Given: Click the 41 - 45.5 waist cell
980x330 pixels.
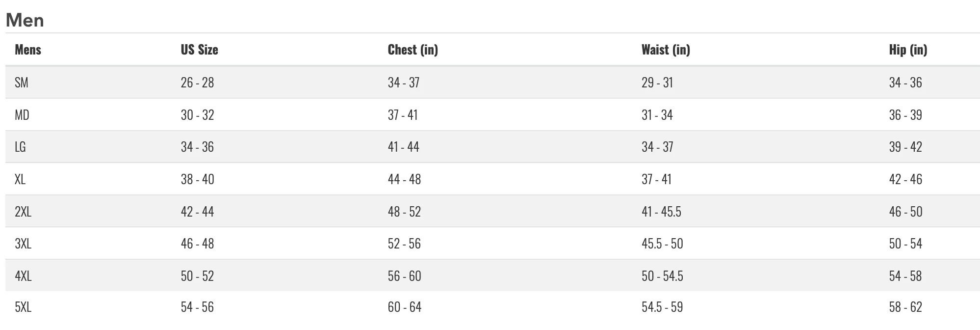Looking at the screenshot, I should coord(661,212).
